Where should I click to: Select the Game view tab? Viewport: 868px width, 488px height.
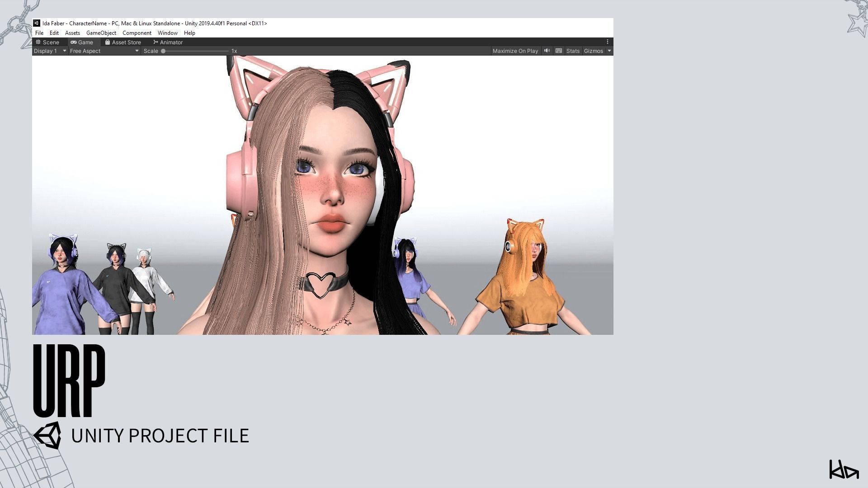coord(82,42)
